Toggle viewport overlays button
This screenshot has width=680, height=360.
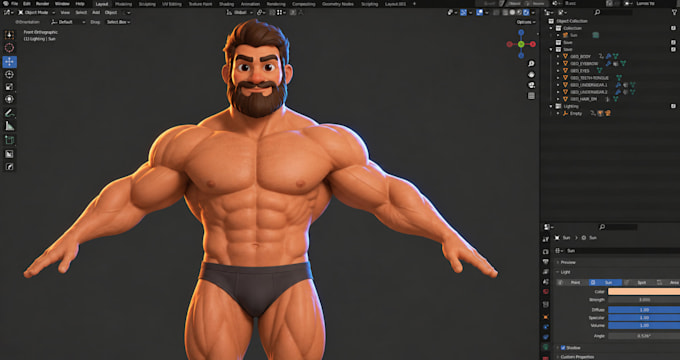click(480, 13)
